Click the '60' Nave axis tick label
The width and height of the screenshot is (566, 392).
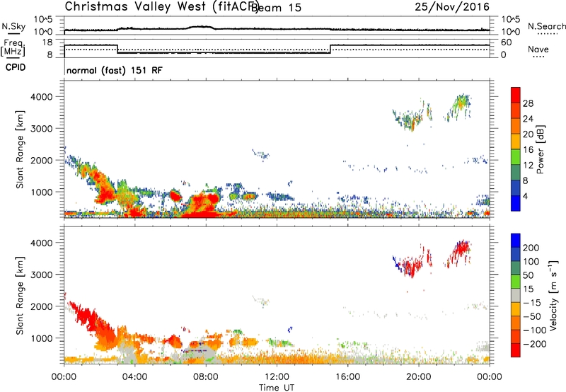click(x=507, y=42)
